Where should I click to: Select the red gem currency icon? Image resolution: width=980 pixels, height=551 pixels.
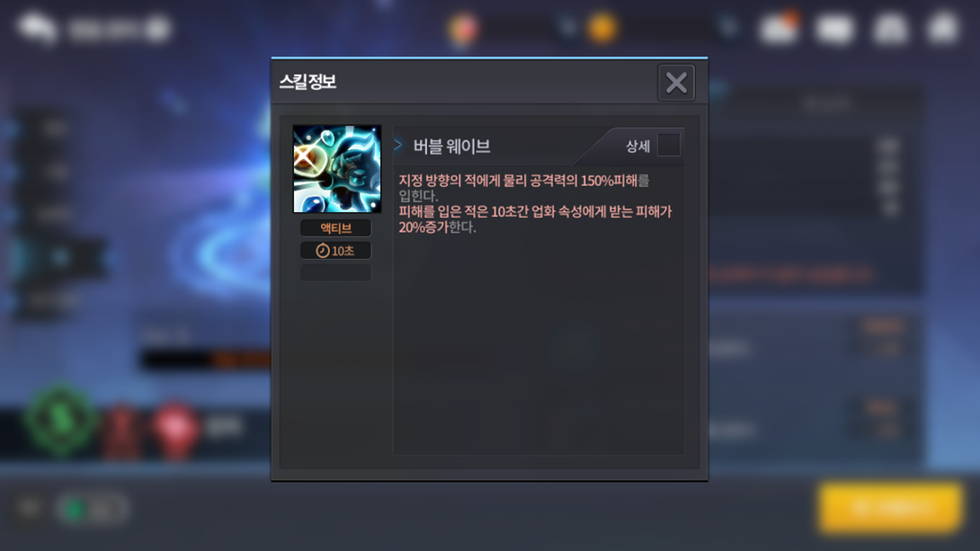[x=463, y=29]
